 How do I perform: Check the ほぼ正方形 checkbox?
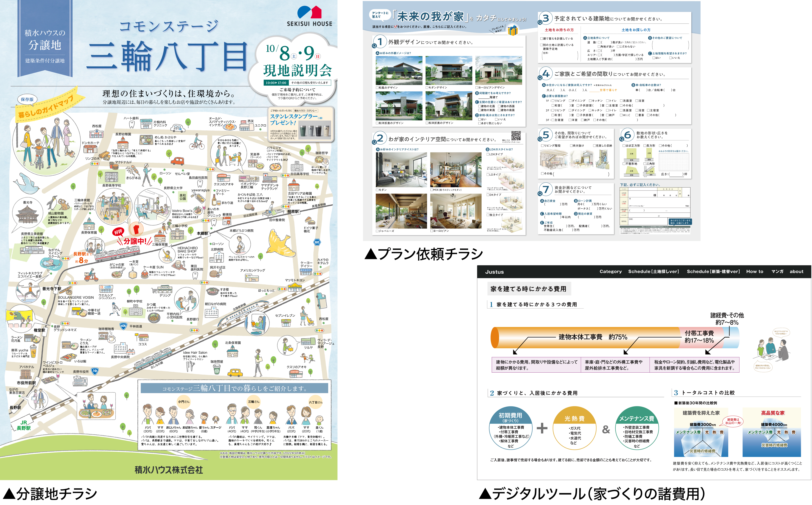click(x=624, y=146)
